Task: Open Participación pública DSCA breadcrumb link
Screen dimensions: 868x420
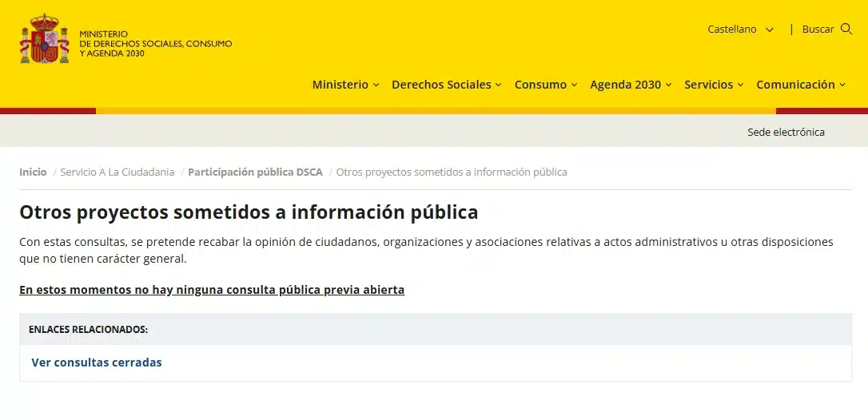Action: click(255, 172)
